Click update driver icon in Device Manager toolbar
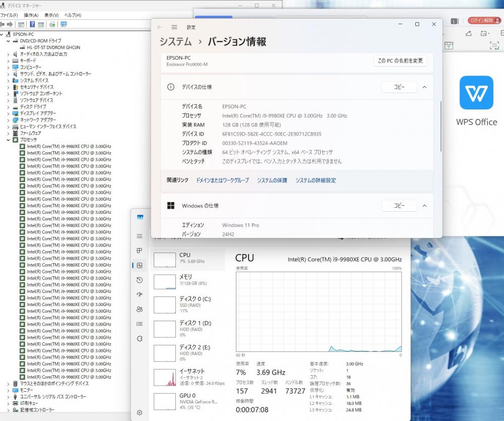This screenshot has height=421, width=504. pyautogui.click(x=52, y=24)
